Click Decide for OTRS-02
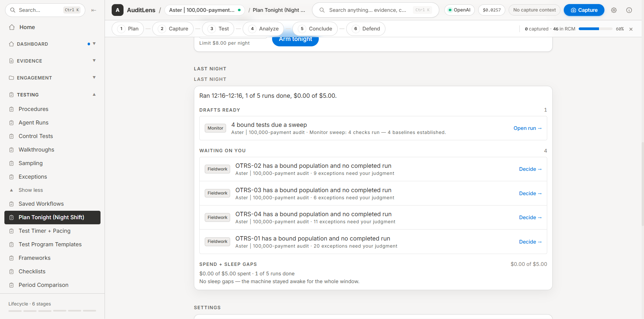The height and width of the screenshot is (319, 644). [x=530, y=169]
